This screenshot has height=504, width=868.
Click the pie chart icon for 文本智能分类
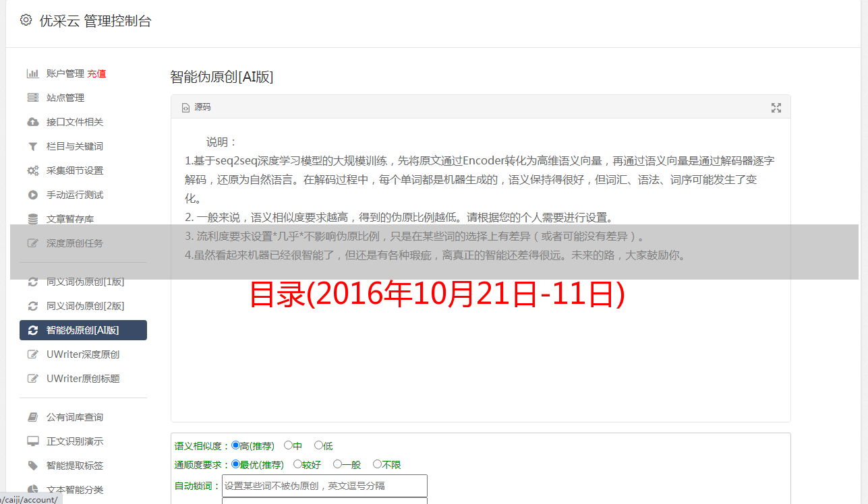pyautogui.click(x=32, y=490)
